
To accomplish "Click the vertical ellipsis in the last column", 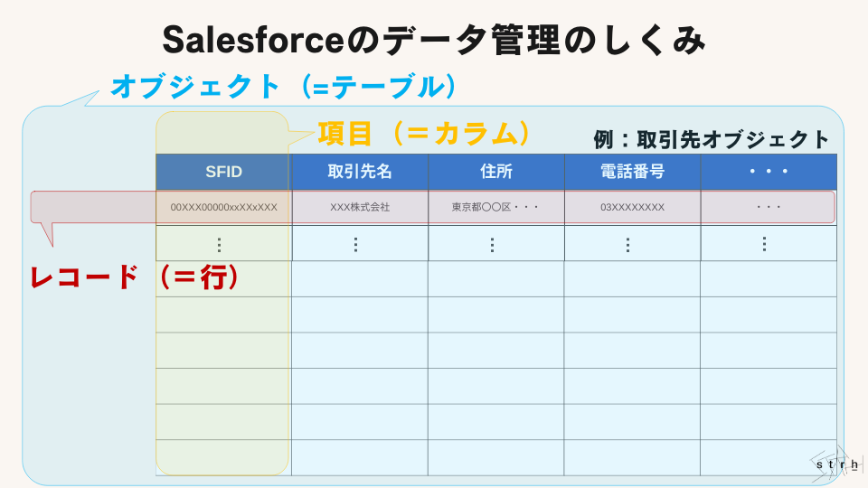I will (x=764, y=244).
